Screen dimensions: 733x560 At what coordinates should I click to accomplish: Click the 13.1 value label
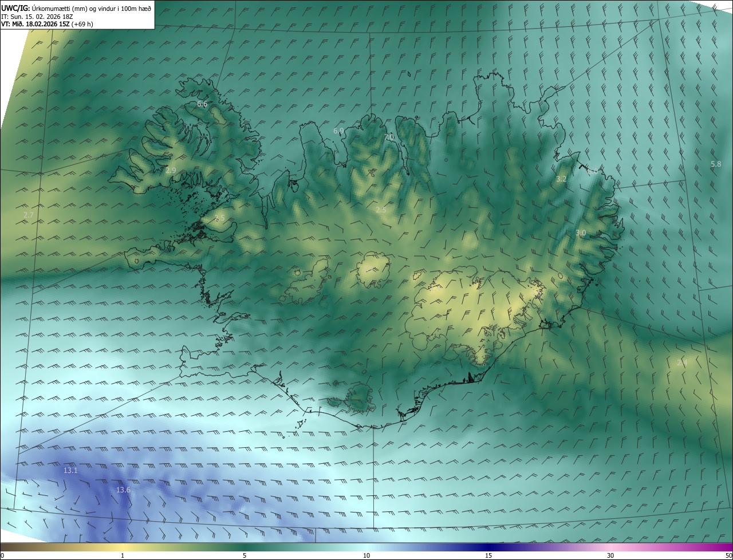(70, 470)
